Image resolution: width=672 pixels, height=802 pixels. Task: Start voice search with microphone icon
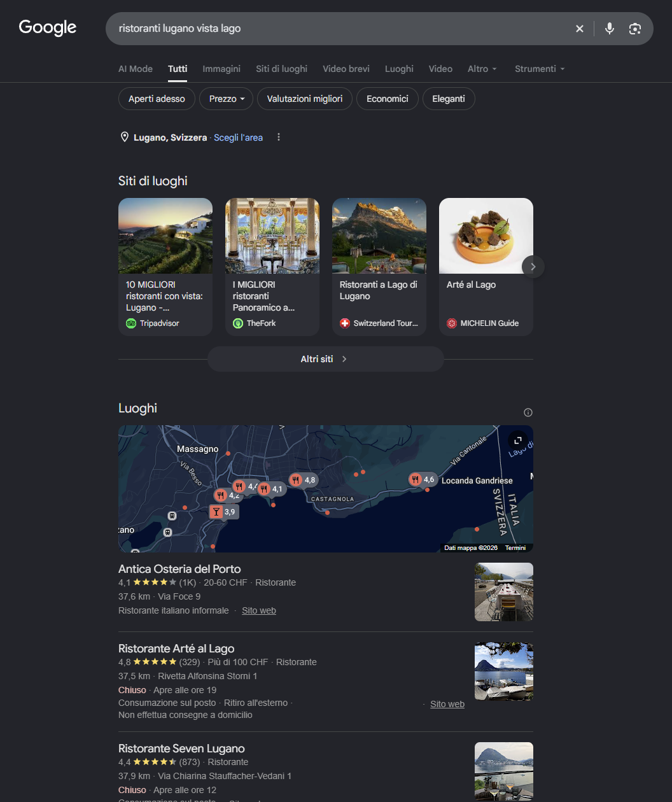pos(610,29)
